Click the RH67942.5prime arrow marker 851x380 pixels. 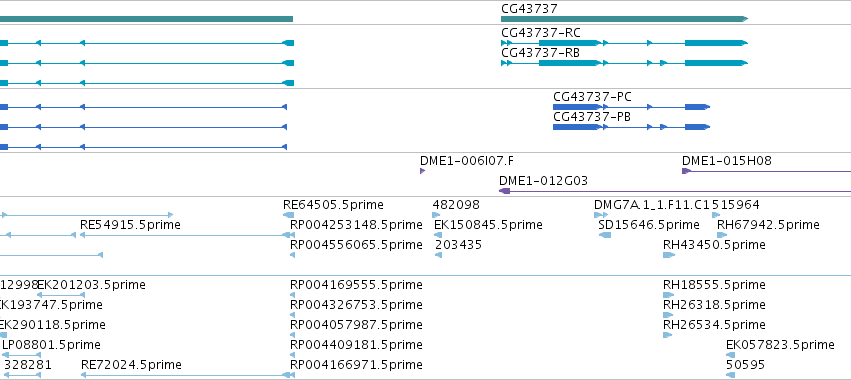[722, 235]
